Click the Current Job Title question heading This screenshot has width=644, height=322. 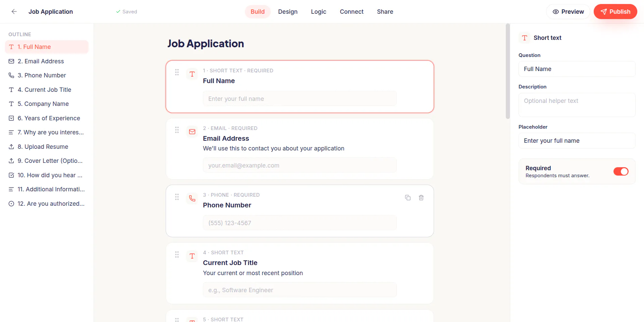230,263
